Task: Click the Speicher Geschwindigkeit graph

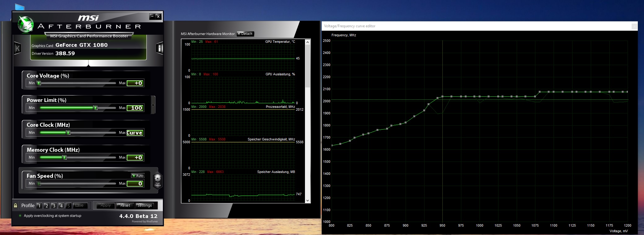Action: pyautogui.click(x=243, y=155)
